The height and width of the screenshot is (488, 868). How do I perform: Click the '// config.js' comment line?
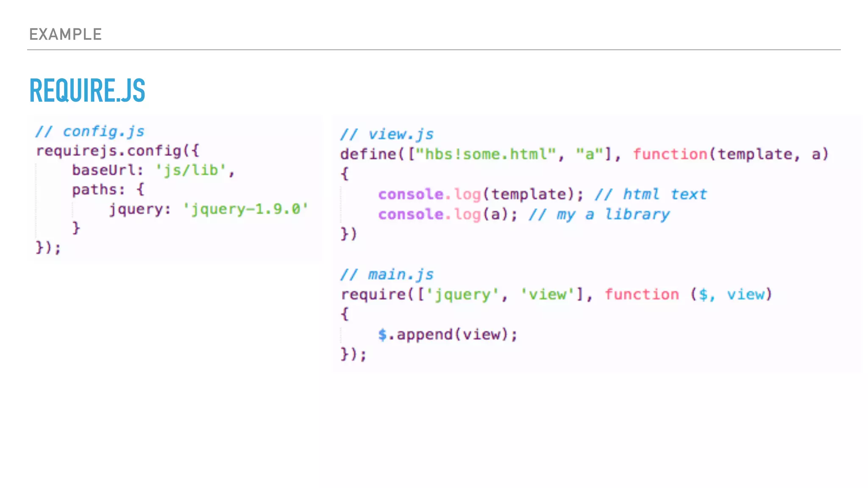pos(90,131)
